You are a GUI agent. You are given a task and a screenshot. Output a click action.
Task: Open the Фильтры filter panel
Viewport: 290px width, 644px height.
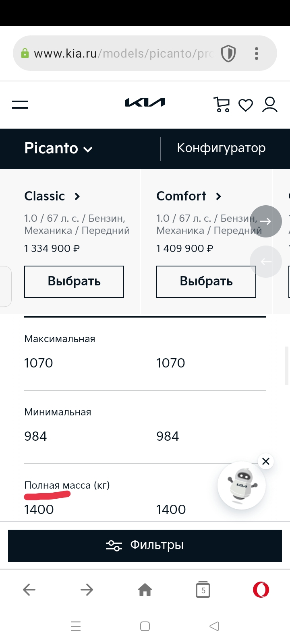145,545
